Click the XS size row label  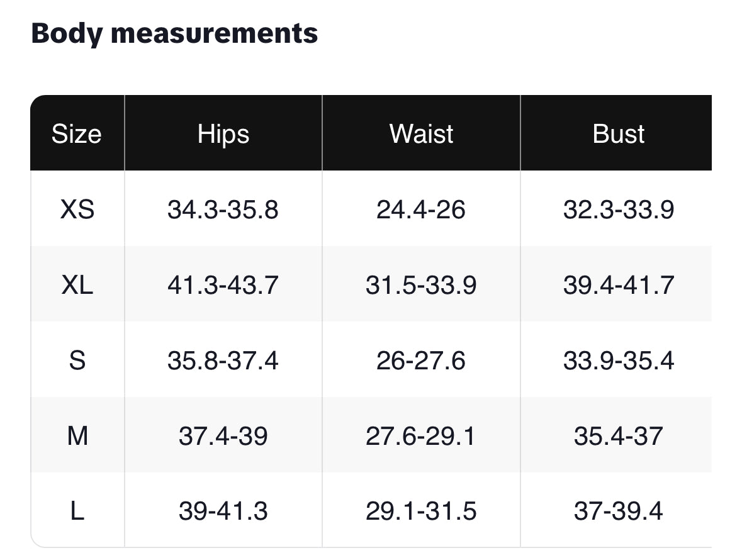[x=77, y=210]
